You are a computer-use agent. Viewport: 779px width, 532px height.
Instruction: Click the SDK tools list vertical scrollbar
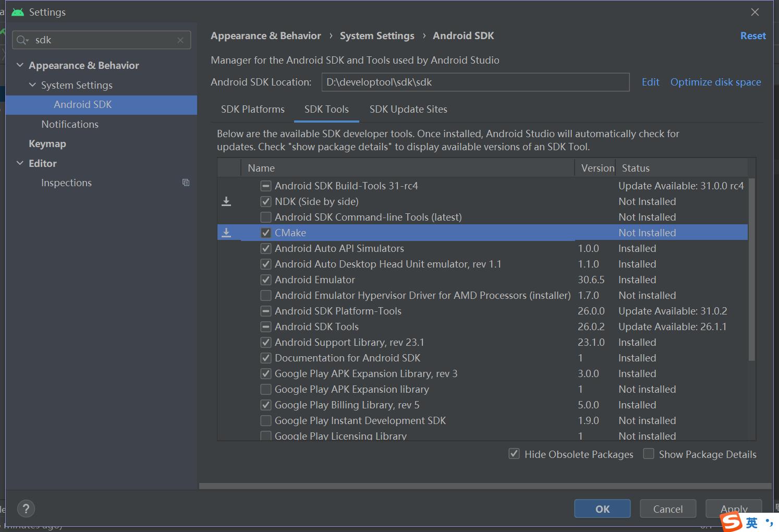tap(751, 269)
